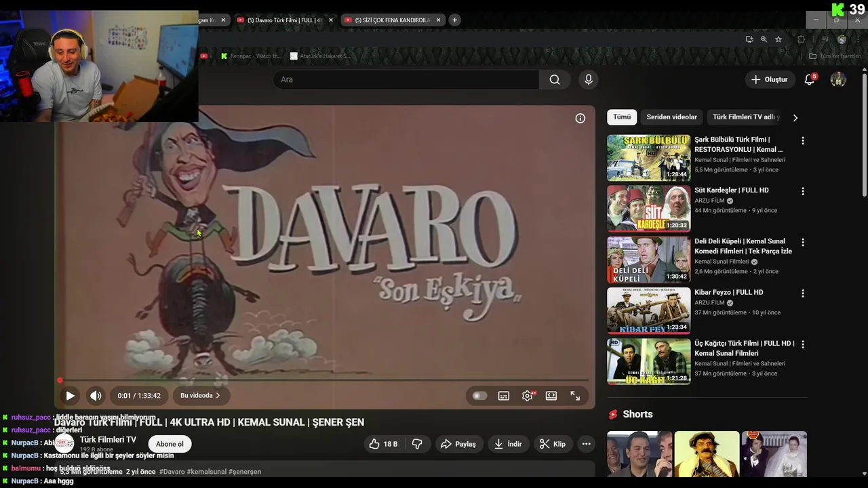Open the info card icon on video
The image size is (868, 488).
click(x=580, y=118)
